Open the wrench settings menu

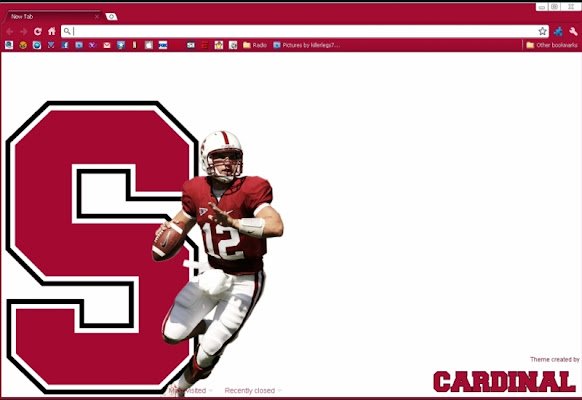tap(573, 32)
